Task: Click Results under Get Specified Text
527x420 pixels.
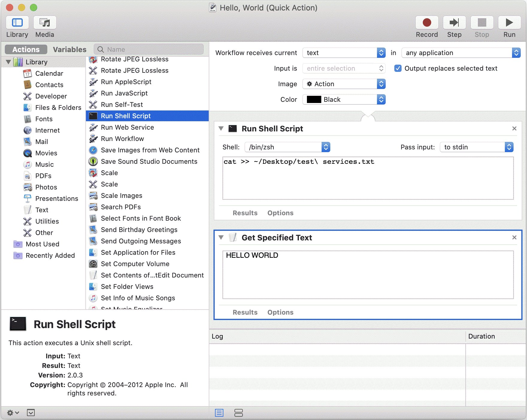Action: 245,312
